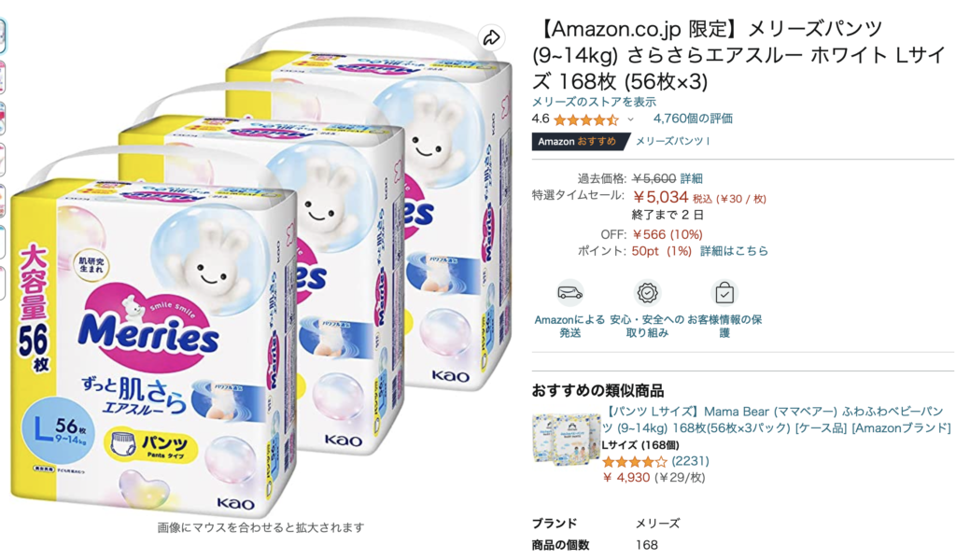Open the Mama Bear similar product title
This screenshot has height=560, width=956.
click(x=776, y=420)
